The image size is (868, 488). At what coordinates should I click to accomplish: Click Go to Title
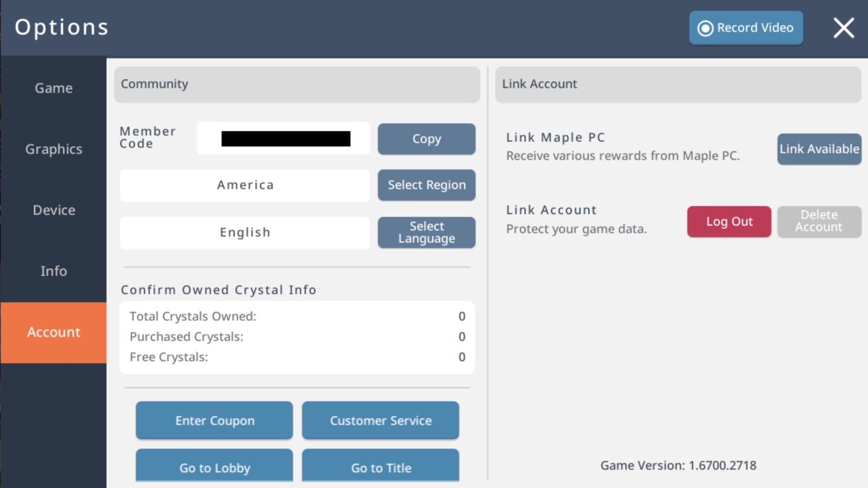(380, 468)
